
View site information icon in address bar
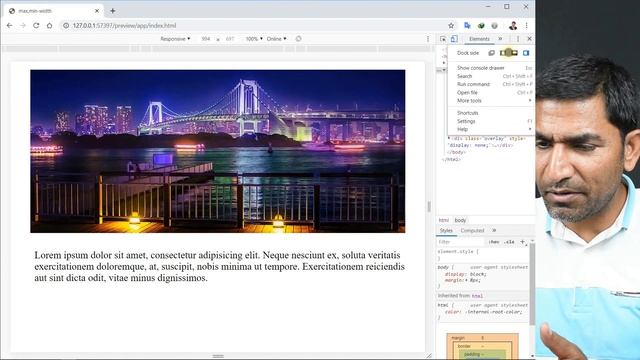click(66, 25)
